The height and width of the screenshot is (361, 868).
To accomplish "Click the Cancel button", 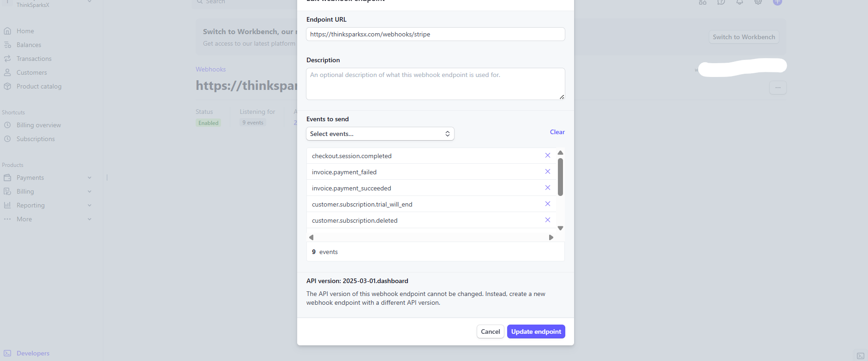I will pos(491,331).
